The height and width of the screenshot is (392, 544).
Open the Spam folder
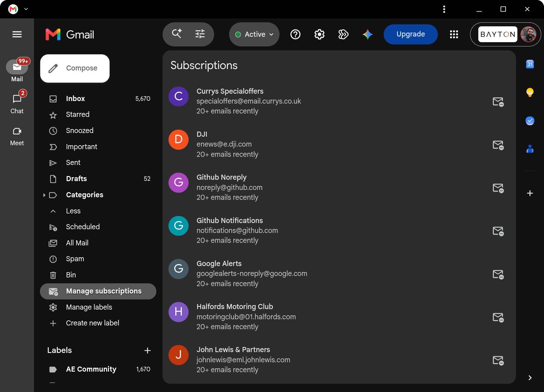coord(98,259)
